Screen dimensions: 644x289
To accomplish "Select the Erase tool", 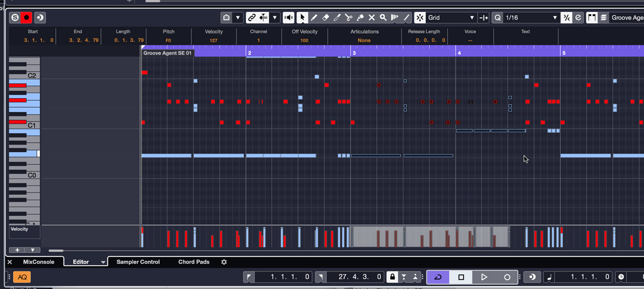I will click(x=325, y=17).
